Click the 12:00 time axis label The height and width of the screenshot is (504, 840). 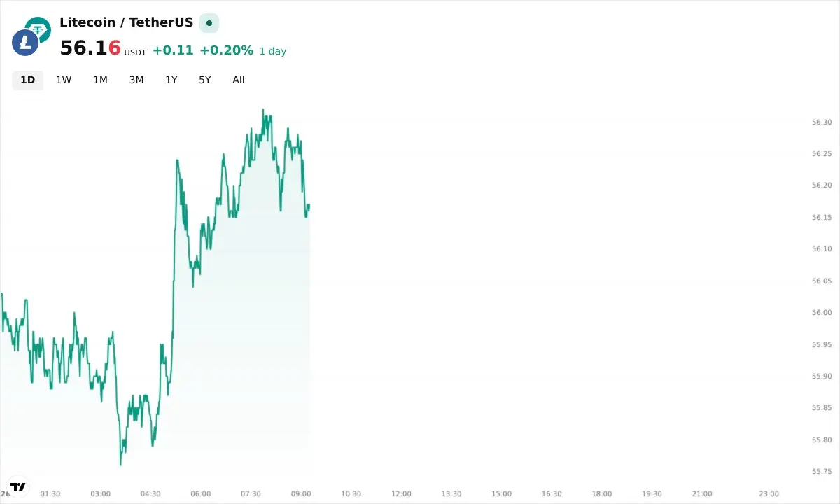click(401, 493)
